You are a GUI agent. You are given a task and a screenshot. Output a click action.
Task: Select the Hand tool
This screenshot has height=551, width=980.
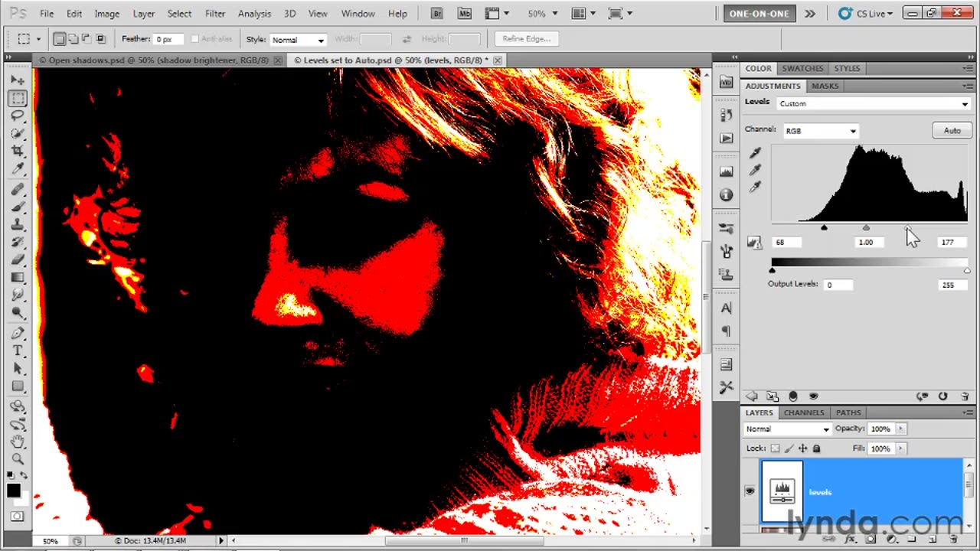[x=18, y=441]
